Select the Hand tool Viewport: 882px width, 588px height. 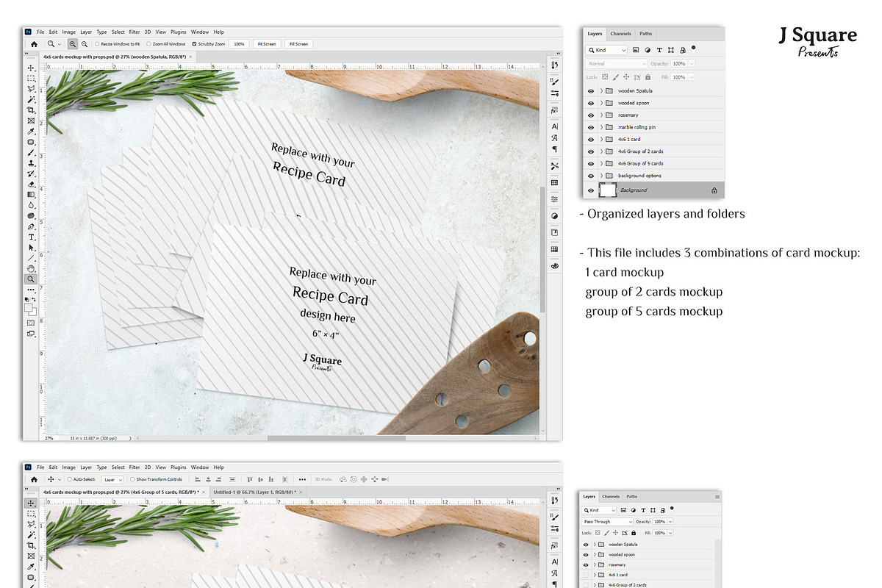[32, 268]
